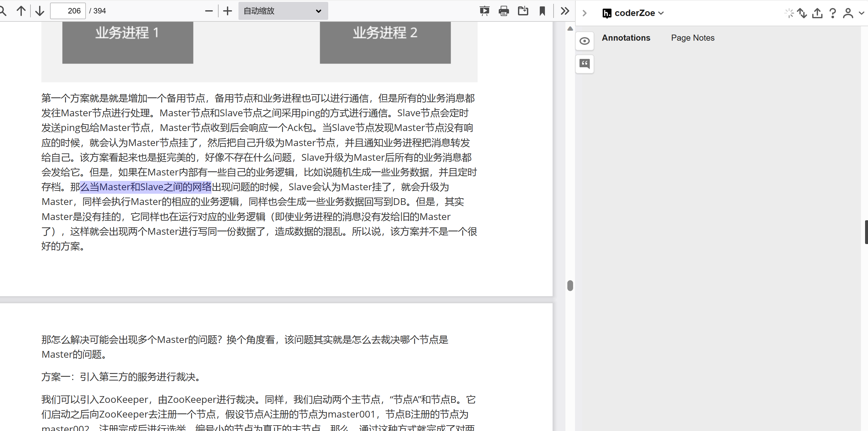
Task: Share the annotations via Hypothesis
Action: 817,13
